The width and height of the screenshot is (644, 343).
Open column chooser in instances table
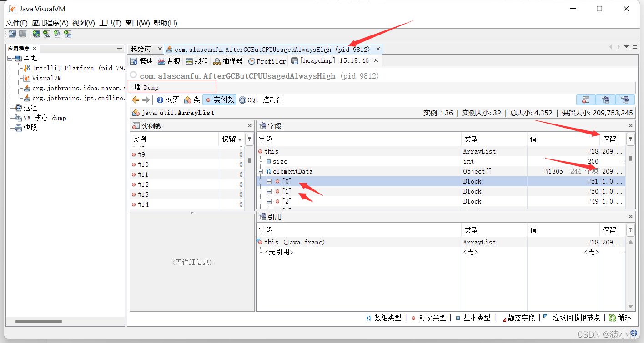coord(249,139)
